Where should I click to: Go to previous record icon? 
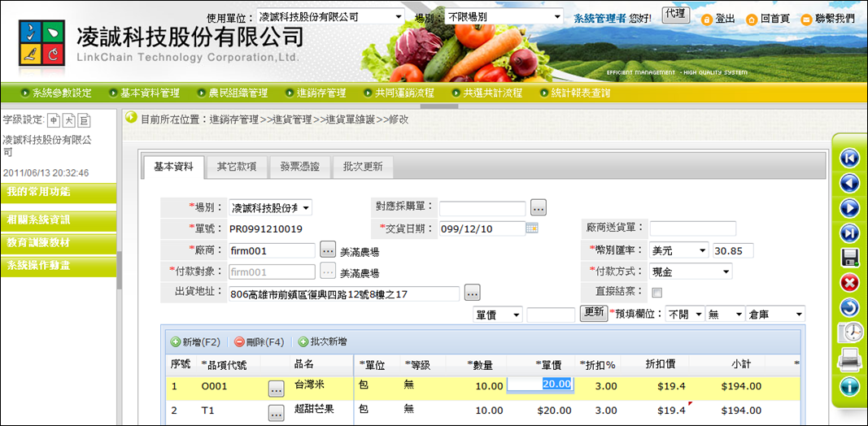tap(849, 183)
